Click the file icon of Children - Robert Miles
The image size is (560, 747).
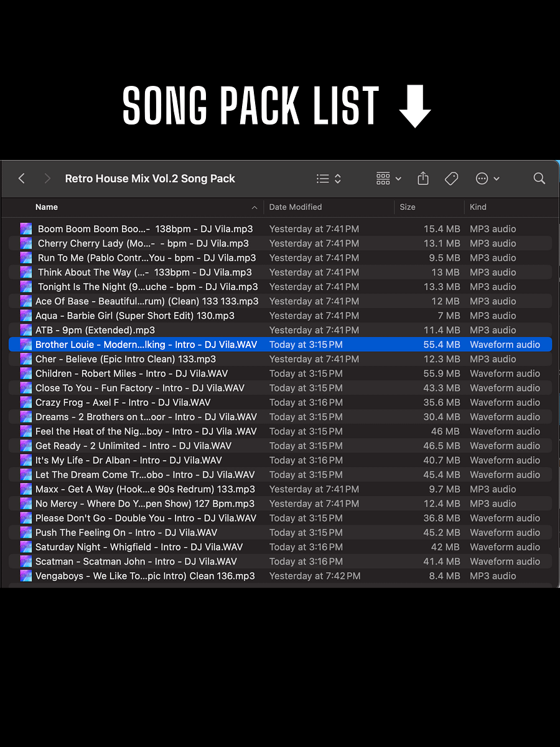[x=26, y=374]
